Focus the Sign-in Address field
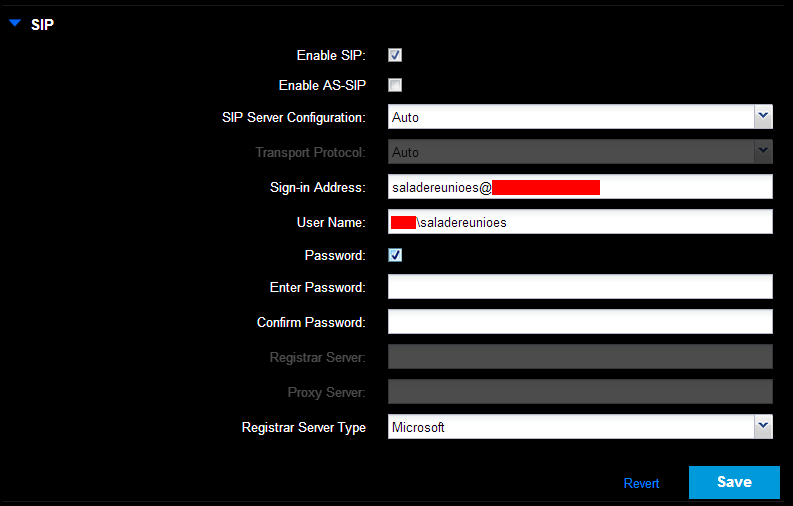The image size is (793, 506). click(580, 187)
